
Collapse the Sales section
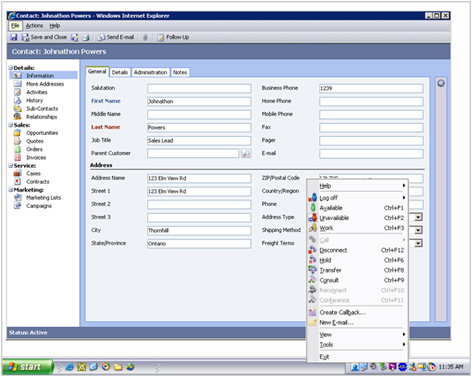11,125
